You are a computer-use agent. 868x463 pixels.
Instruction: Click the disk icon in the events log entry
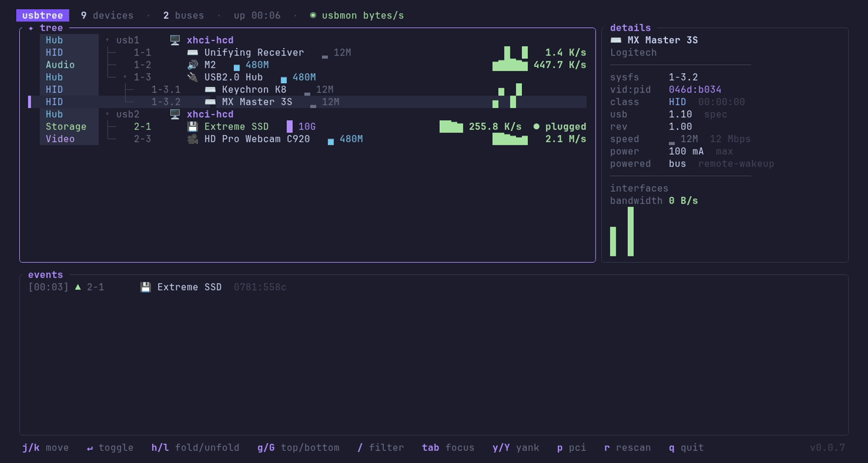[x=146, y=287]
